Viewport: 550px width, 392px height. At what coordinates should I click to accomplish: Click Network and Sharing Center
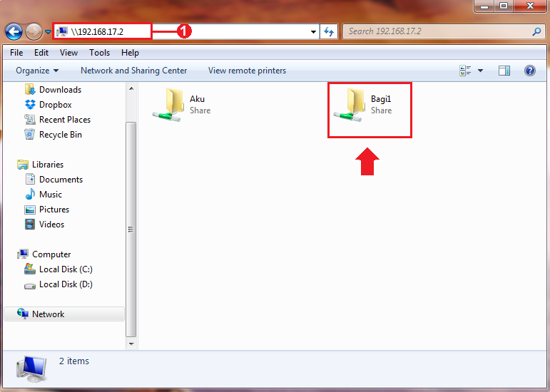click(133, 71)
